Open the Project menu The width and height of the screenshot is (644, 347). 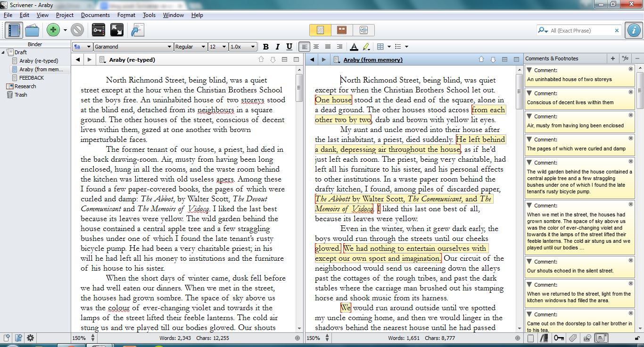click(x=65, y=15)
